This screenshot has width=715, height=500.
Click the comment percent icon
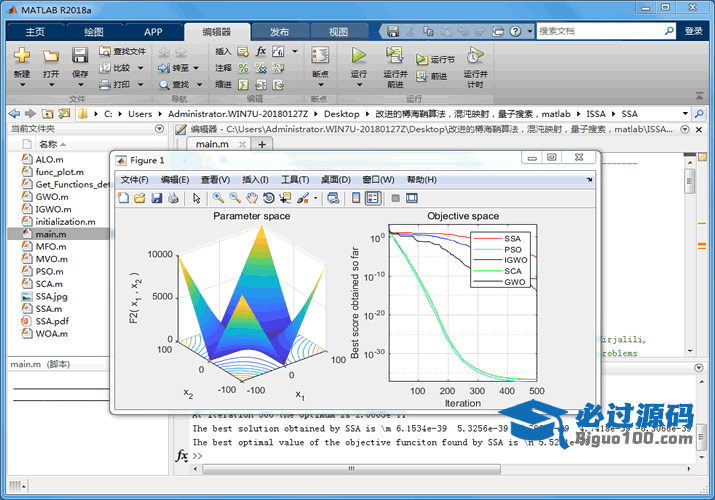click(x=244, y=68)
